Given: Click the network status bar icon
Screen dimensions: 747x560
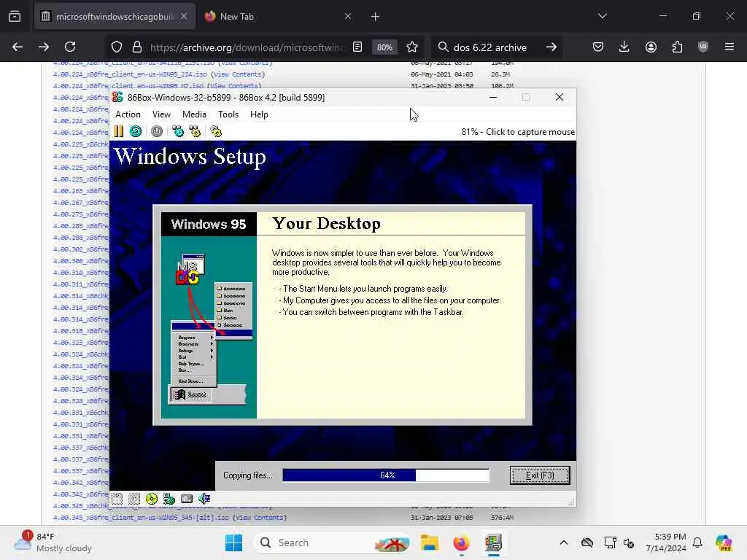Looking at the screenshot, I should [169, 499].
